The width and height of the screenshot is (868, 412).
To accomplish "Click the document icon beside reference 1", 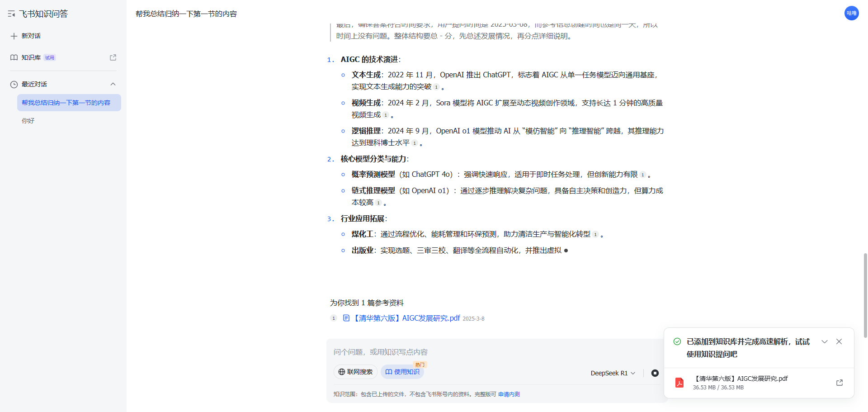I will 346,318.
